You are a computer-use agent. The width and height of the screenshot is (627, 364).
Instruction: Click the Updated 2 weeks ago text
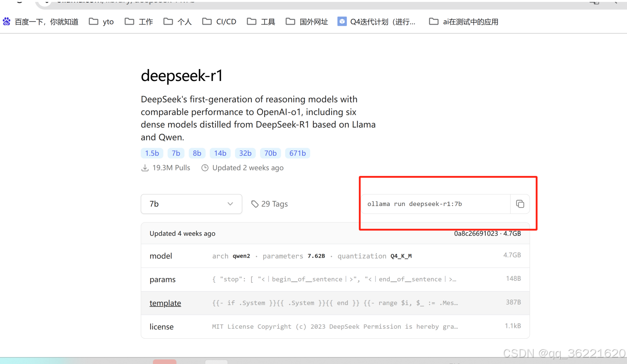[x=248, y=168]
